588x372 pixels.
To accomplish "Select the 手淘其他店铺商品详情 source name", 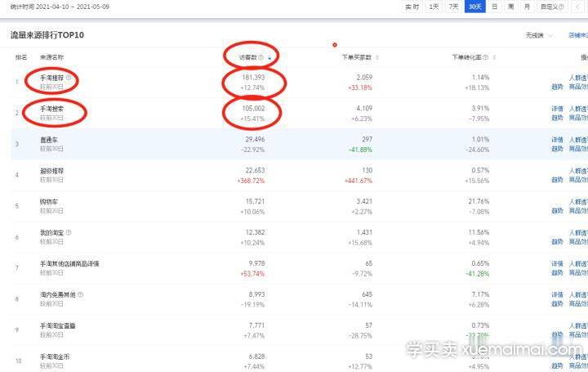I will pos(69,264).
